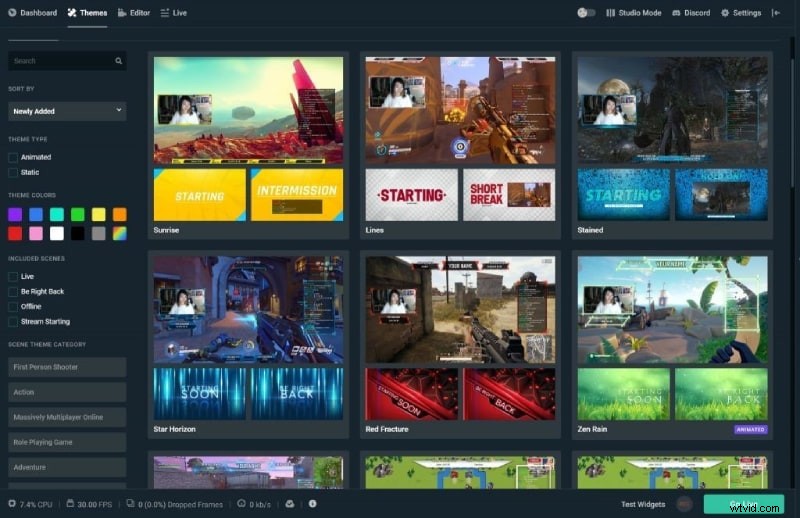This screenshot has height=518, width=800.
Task: Click the CPU usage icon
Action: [x=12, y=504]
